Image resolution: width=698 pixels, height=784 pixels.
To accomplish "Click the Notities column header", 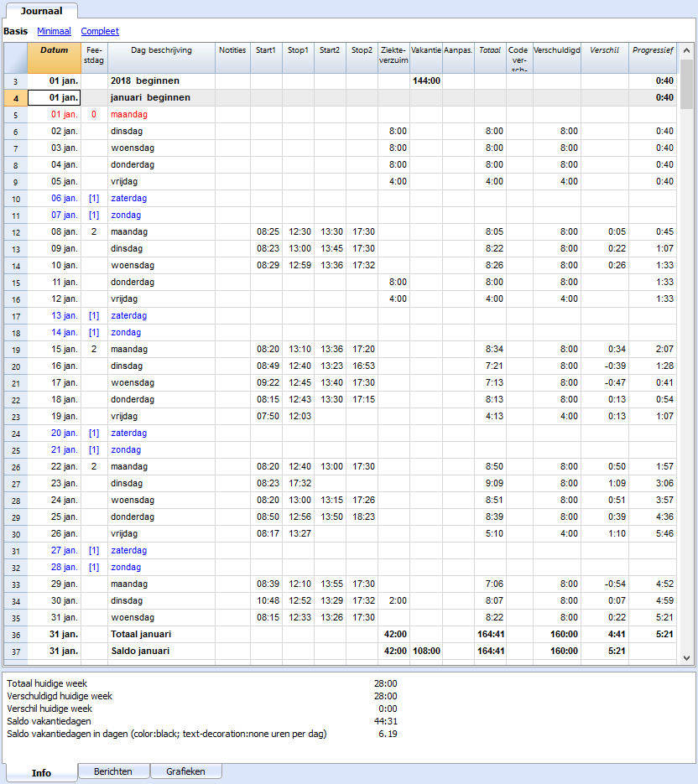I will tap(232, 58).
